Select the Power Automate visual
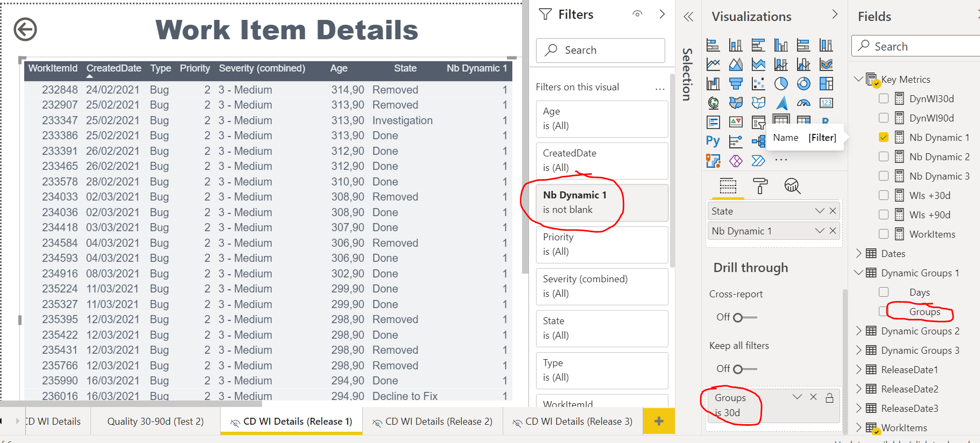 click(758, 160)
